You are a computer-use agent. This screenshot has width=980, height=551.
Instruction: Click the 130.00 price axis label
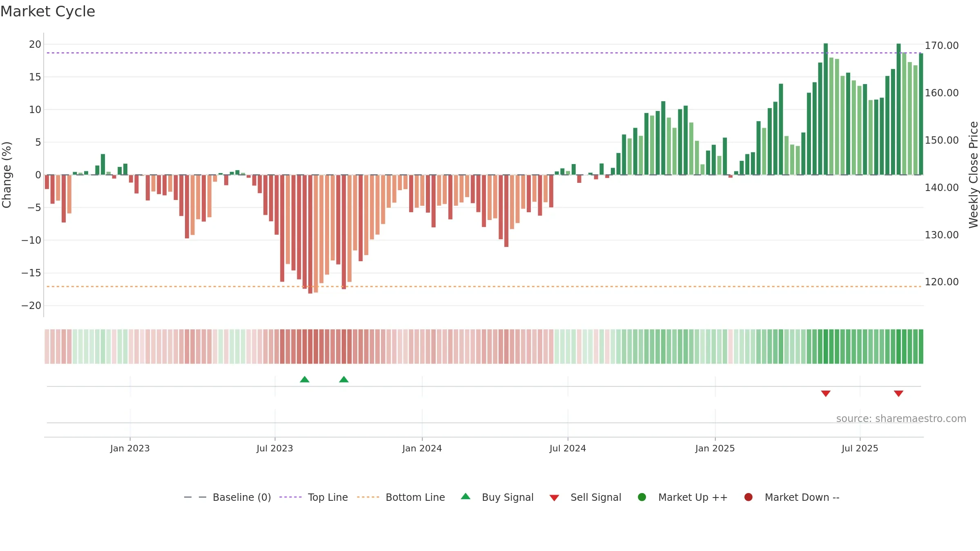point(942,235)
